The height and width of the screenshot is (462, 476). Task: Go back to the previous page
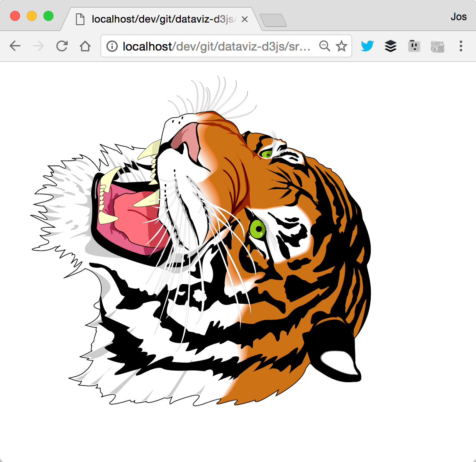(15, 46)
